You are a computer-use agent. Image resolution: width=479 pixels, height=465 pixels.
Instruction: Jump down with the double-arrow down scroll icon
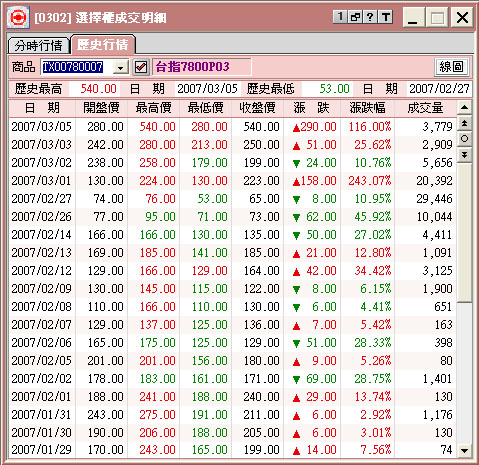(x=465, y=155)
